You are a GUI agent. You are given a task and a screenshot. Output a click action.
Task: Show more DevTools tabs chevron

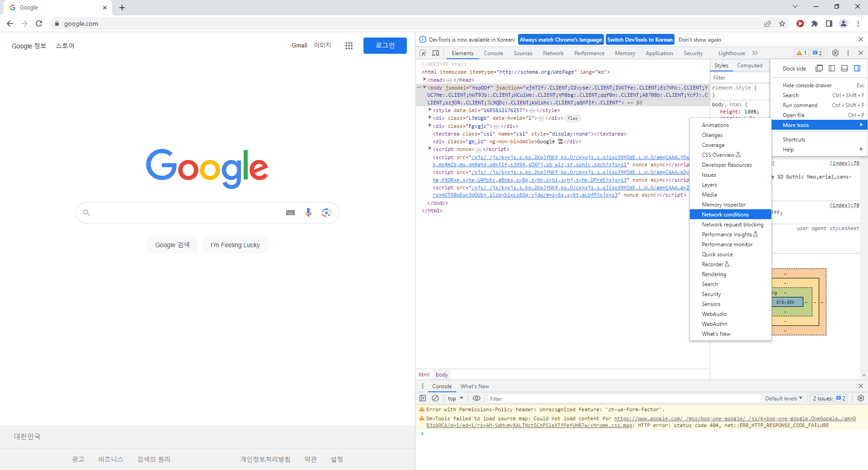(x=755, y=53)
